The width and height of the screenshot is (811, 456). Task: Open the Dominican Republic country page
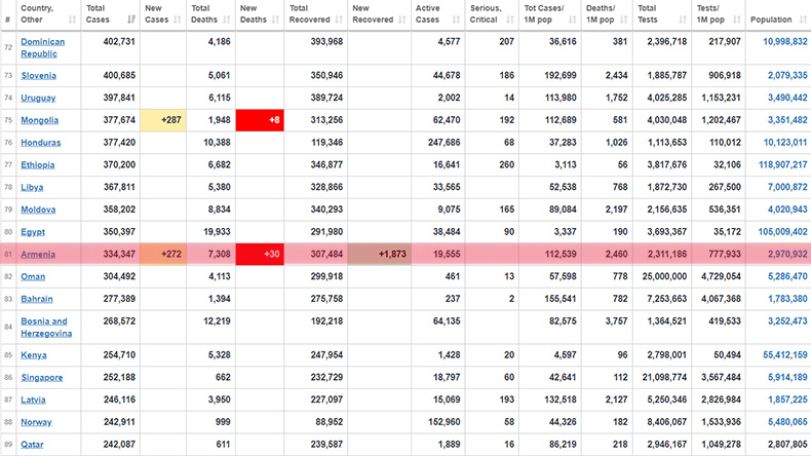click(43, 48)
